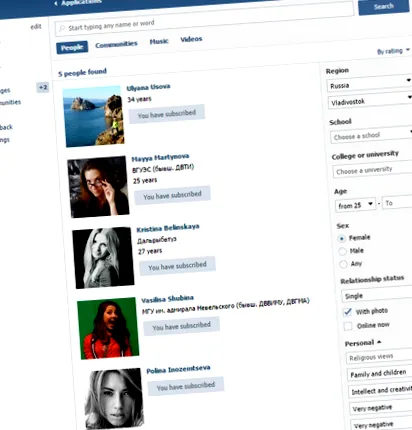
Task: Click the +2 counter badge in the sidebar
Action: point(43,87)
